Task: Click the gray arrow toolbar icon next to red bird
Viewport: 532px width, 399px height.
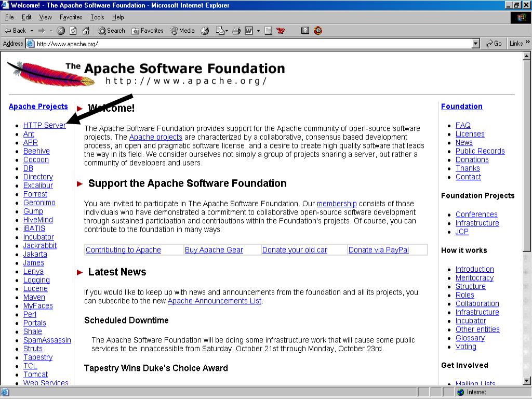Action: click(x=305, y=31)
